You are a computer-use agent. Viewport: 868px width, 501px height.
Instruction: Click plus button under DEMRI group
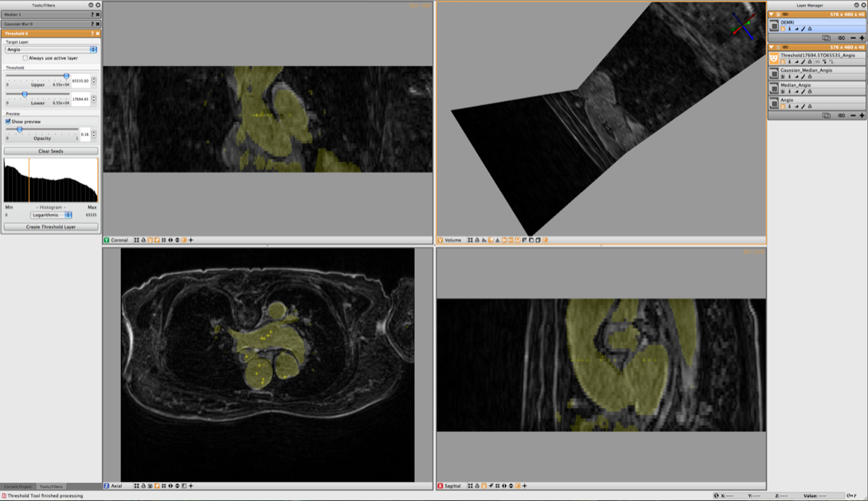pos(862,38)
